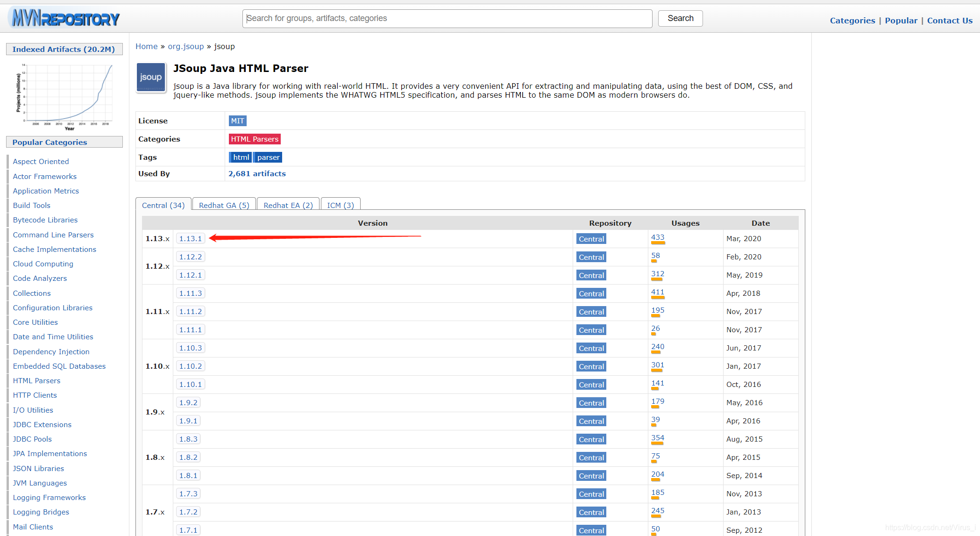Click the jsoup artifact logo

(x=151, y=78)
